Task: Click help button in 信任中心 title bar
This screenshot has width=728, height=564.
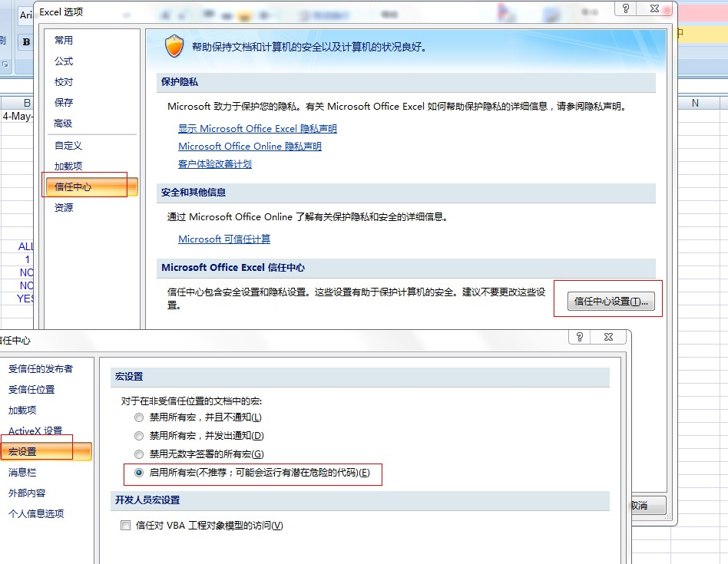Action: tap(580, 337)
